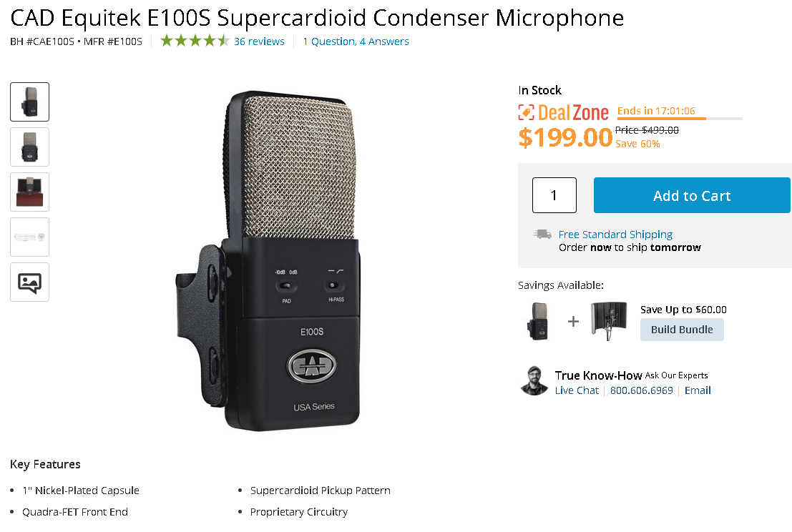Click the Deal Zone tag icon
This screenshot has height=532, width=792.
click(x=527, y=112)
